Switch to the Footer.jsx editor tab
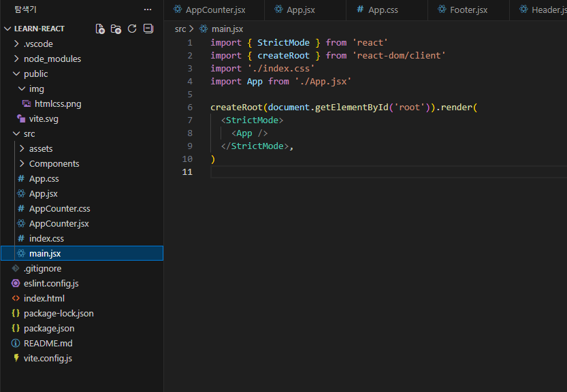This screenshot has width=567, height=392. pos(468,10)
